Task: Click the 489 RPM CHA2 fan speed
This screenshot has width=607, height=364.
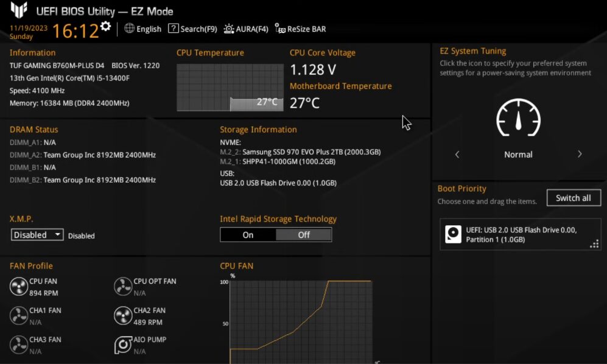Action: (x=148, y=322)
